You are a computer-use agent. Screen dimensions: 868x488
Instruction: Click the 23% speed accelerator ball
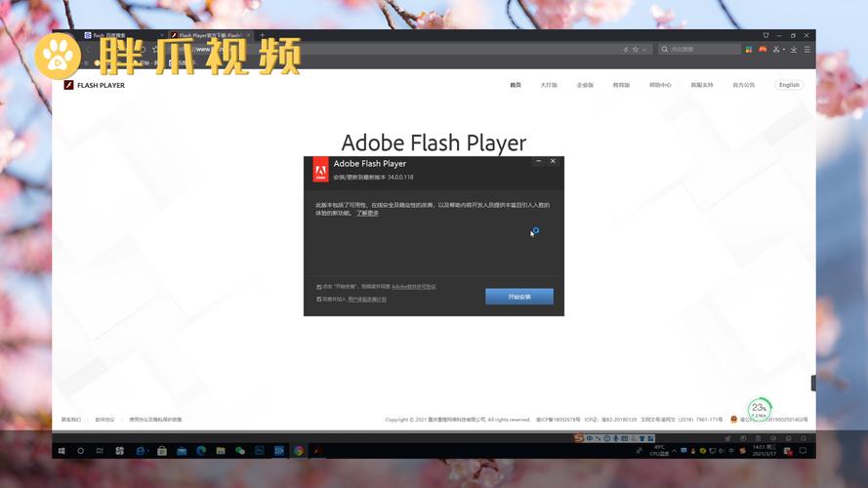pos(759,410)
